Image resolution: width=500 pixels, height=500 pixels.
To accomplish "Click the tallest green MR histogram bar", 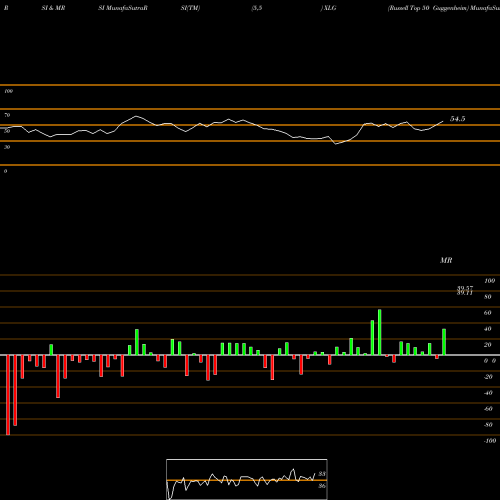I will point(379,332).
